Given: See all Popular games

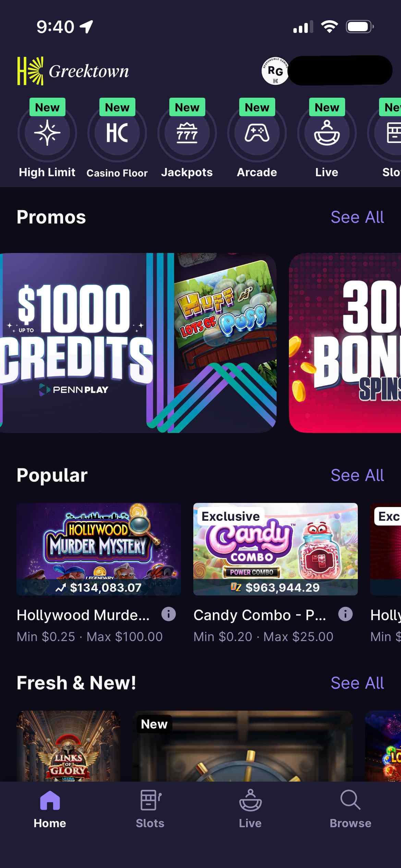Looking at the screenshot, I should [x=357, y=475].
